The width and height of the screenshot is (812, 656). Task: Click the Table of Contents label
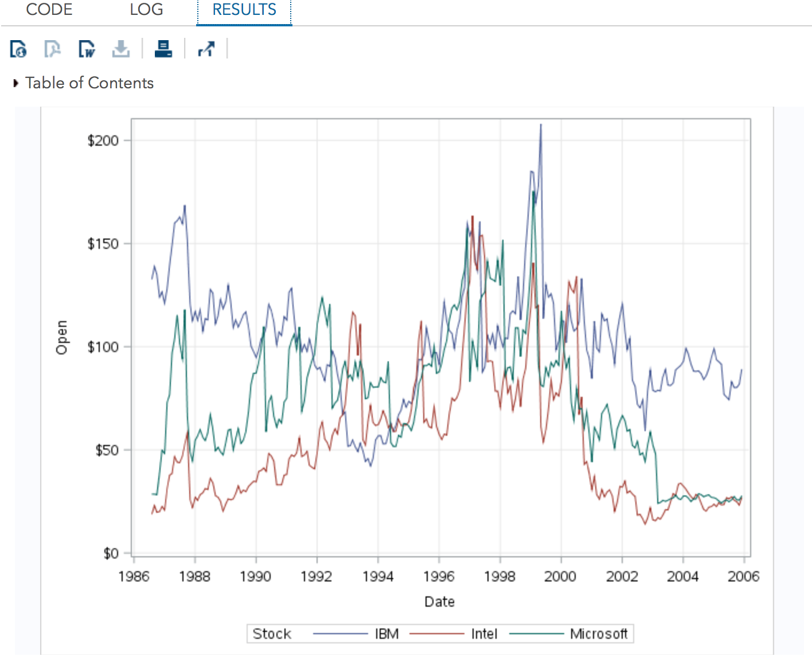pos(89,83)
